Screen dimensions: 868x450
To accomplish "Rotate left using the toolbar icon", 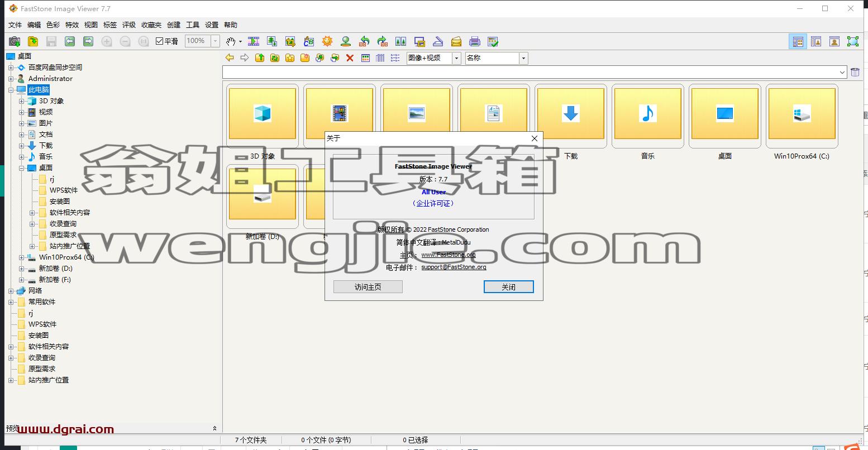I will click(x=364, y=41).
